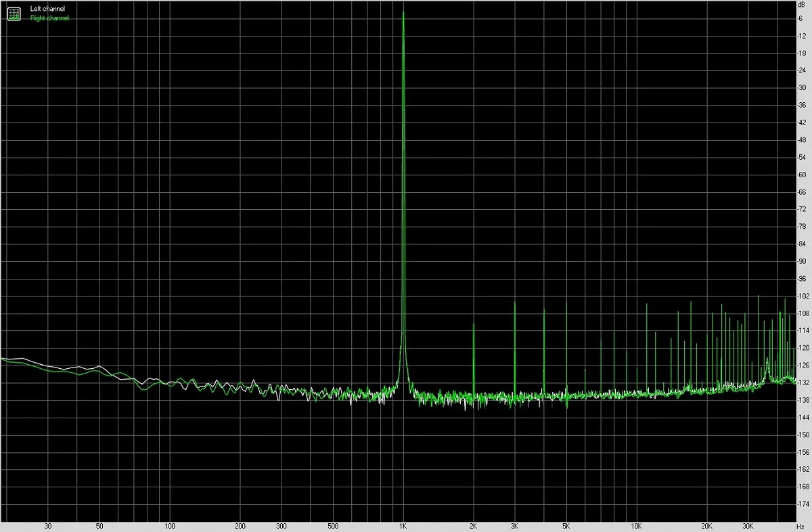
Task: Click the -90 dB axis label
Action: pos(803,261)
